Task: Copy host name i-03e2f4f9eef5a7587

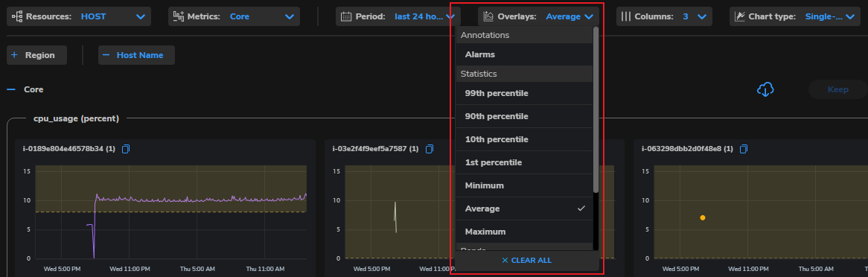Action: click(x=430, y=149)
